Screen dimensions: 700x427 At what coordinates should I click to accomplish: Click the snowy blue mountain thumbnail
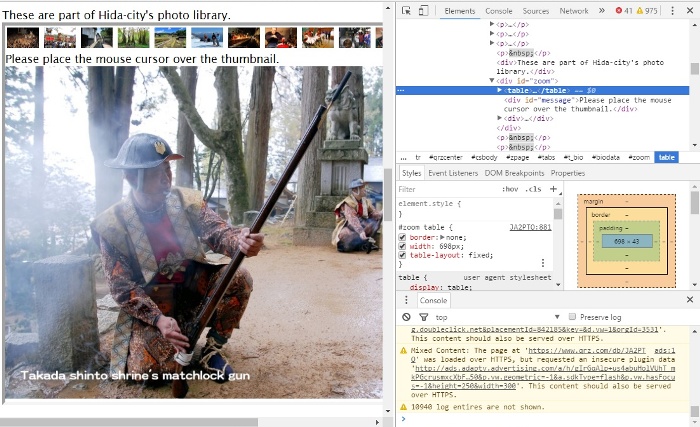pyautogui.click(x=207, y=38)
